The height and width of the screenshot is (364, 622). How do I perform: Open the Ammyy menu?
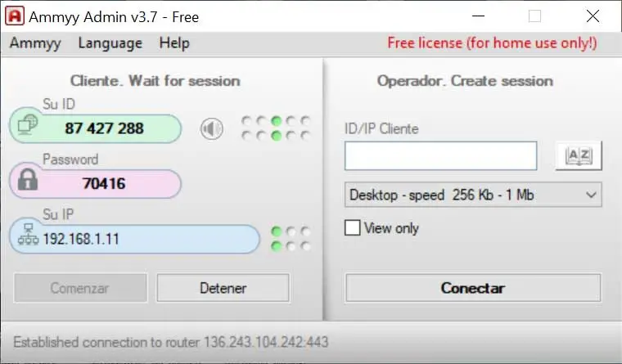pyautogui.click(x=35, y=43)
